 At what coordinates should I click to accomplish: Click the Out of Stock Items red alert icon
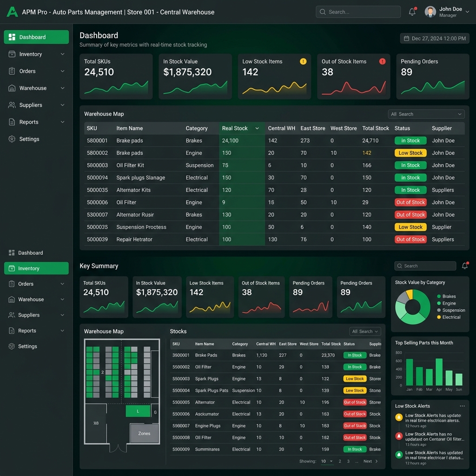pyautogui.click(x=382, y=61)
